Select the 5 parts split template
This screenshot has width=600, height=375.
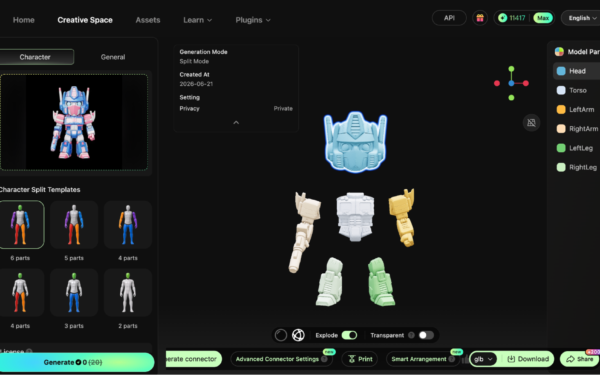tap(74, 225)
